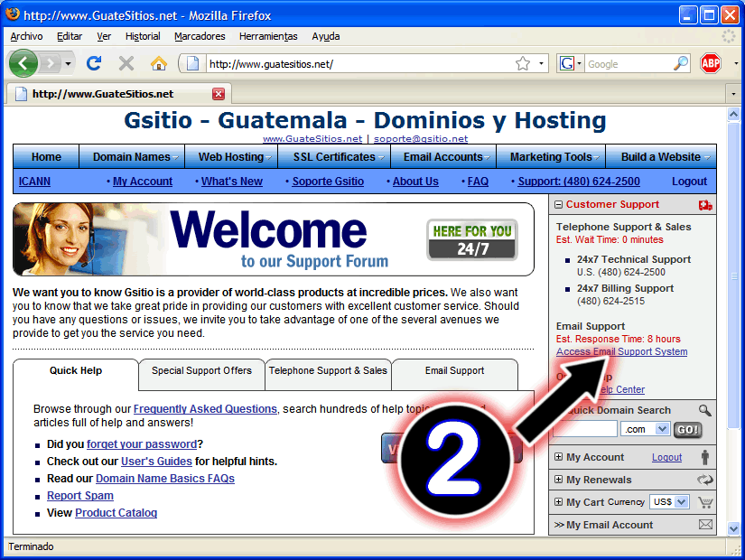Screen dimensions: 745x560
Task: Open the Adblock Plus ABP icon
Action: 711,63
